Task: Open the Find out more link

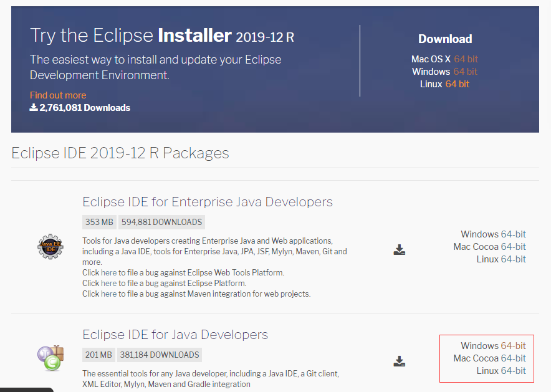Action: click(x=57, y=95)
